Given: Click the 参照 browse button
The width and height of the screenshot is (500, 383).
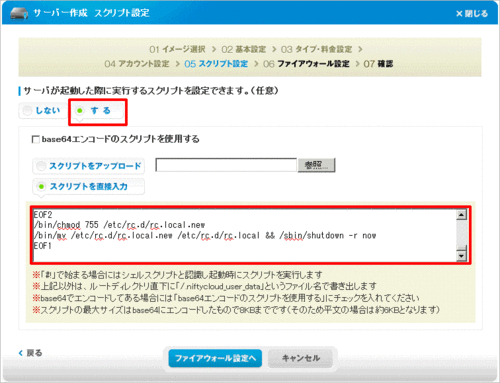Looking at the screenshot, I should pos(316,165).
